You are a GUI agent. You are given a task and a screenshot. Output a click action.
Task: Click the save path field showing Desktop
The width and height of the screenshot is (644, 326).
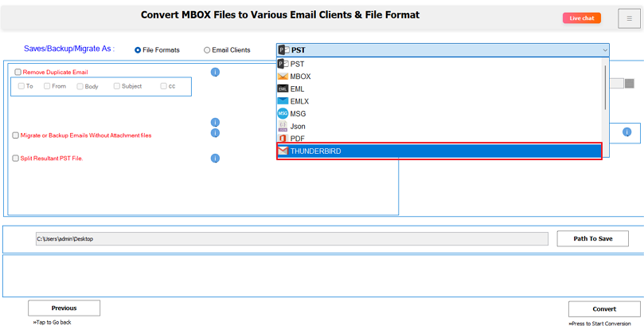point(291,239)
